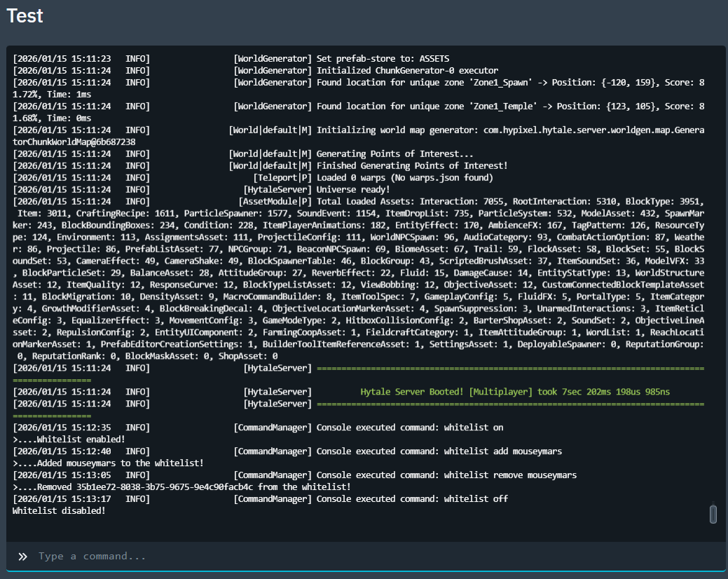
Task: Click the "whitelist remove mouseymars" log entry
Action: point(446,475)
